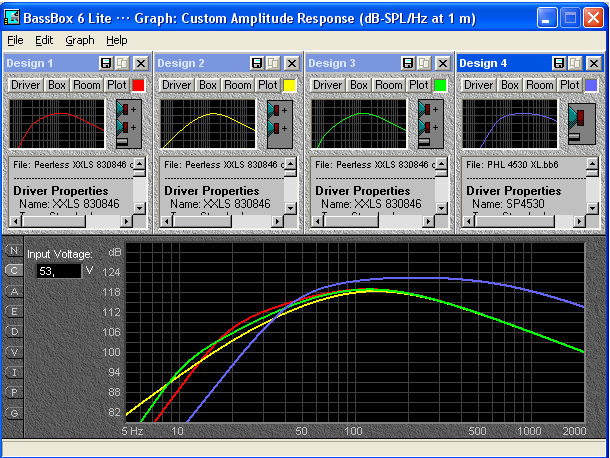Open the Edit menu
Screen dimensions: 610x458
click(44, 40)
